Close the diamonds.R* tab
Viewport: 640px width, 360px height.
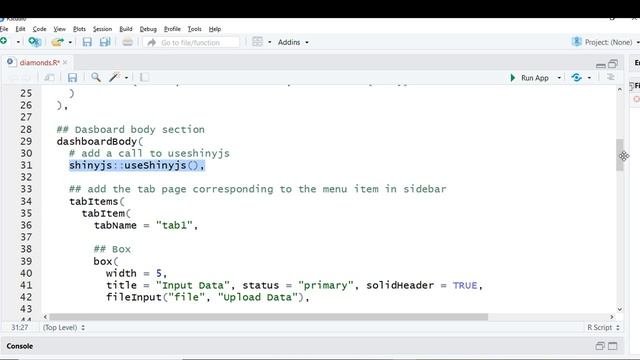(x=65, y=62)
